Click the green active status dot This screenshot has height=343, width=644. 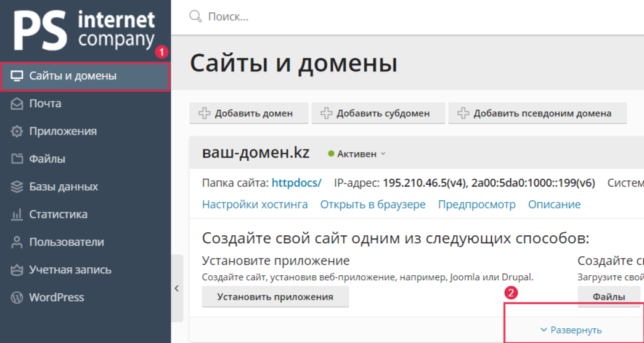pos(332,155)
